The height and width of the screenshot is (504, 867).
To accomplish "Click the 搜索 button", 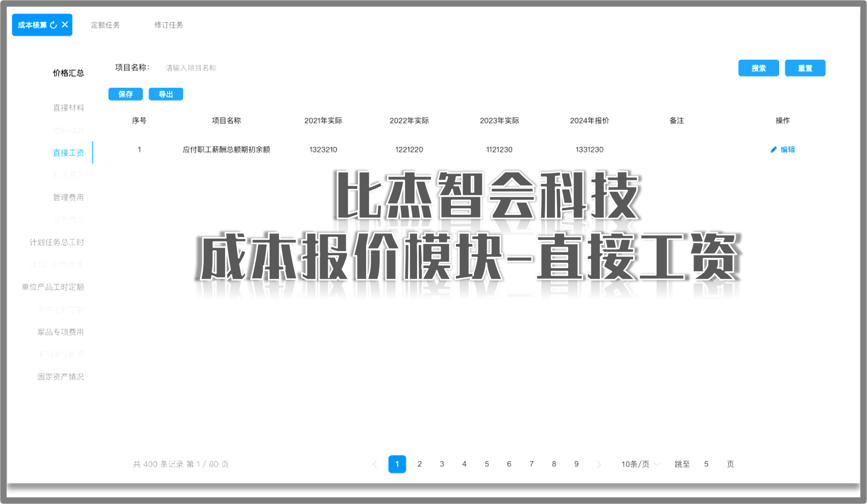I will point(758,68).
